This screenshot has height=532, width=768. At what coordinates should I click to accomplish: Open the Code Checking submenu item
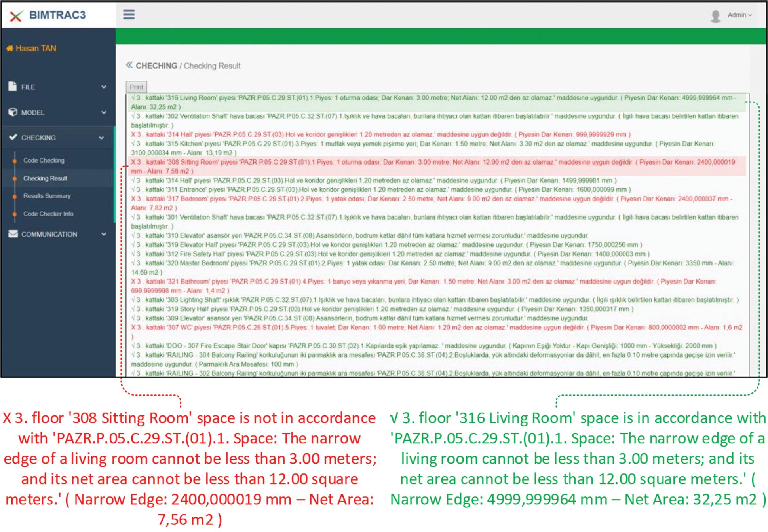point(44,161)
